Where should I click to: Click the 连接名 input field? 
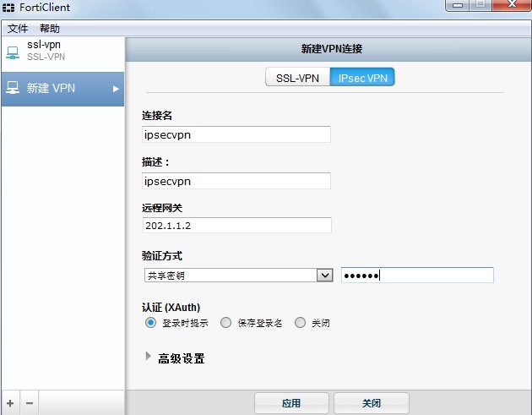236,134
